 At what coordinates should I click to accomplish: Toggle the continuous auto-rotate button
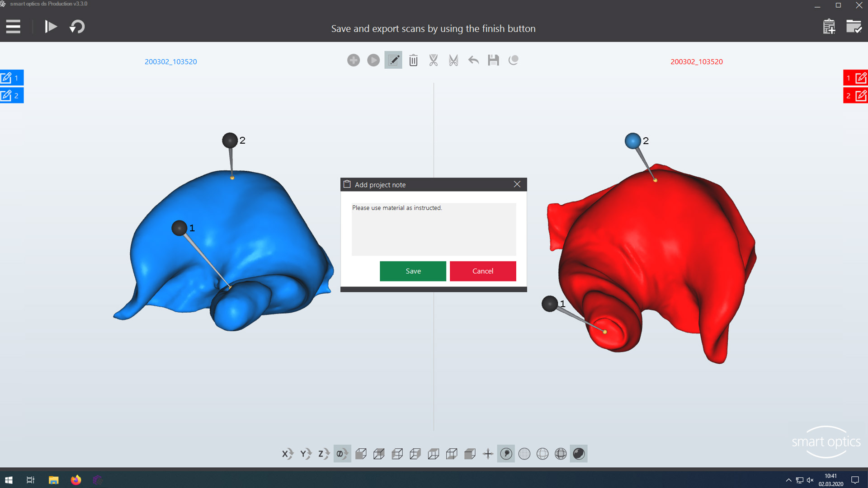pyautogui.click(x=342, y=454)
